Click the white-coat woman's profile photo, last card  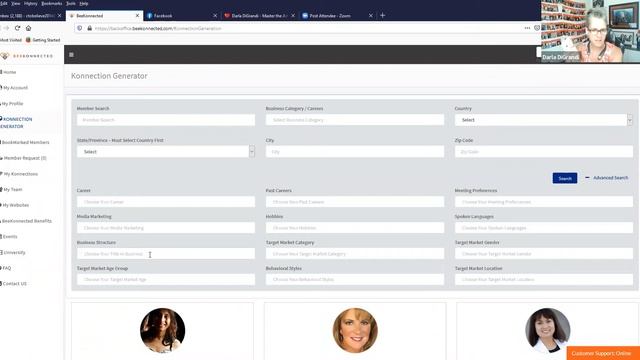[x=548, y=330]
